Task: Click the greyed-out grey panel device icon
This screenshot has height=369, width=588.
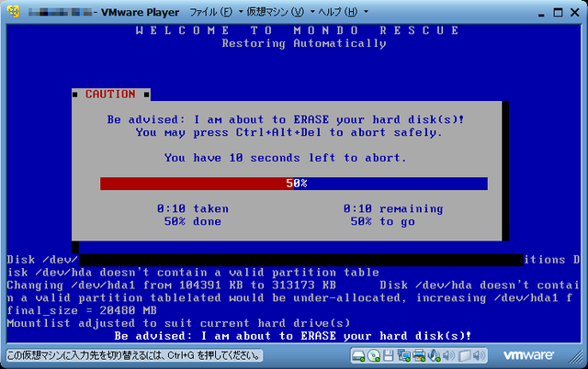Action: tap(464, 355)
